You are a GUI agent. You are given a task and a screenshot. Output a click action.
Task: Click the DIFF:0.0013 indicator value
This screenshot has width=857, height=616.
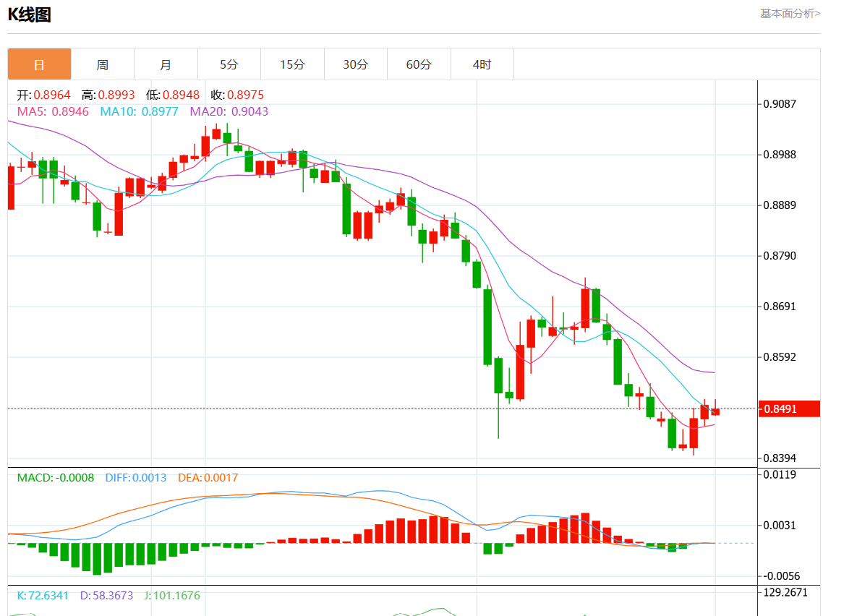(135, 478)
